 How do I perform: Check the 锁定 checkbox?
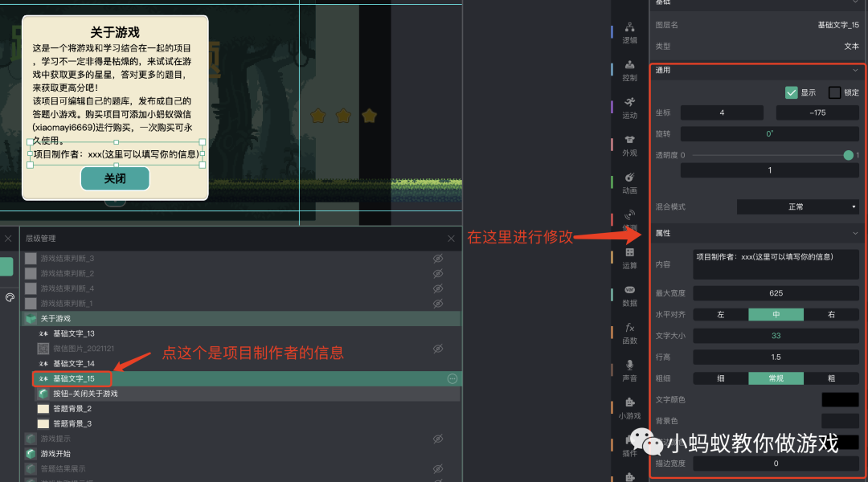coord(834,92)
